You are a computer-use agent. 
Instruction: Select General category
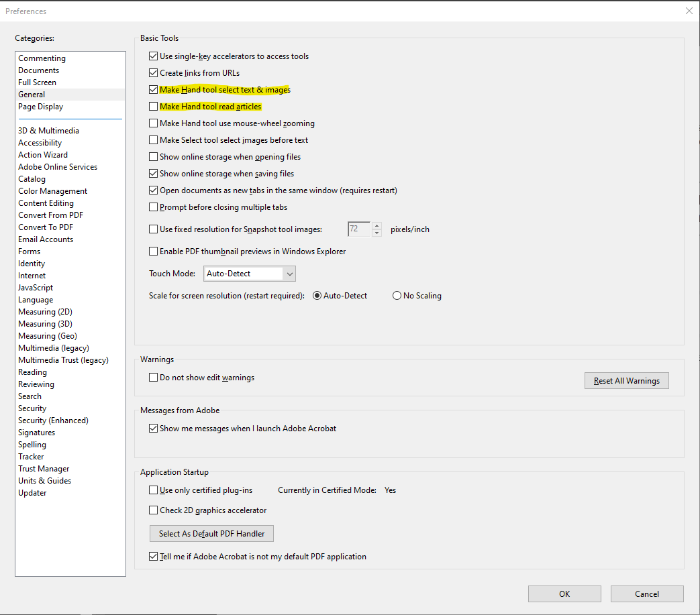tap(70, 95)
